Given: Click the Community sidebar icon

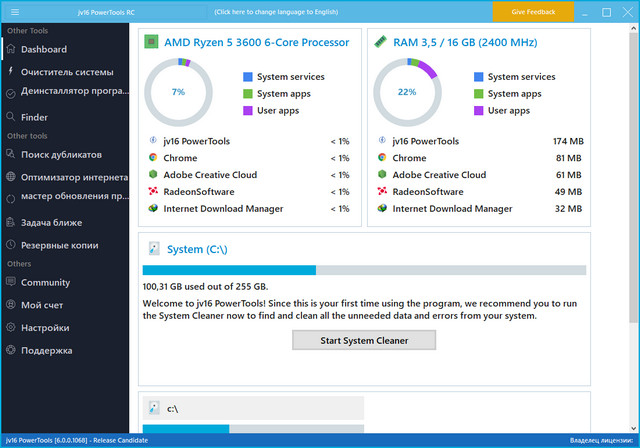Looking at the screenshot, I should tap(11, 282).
